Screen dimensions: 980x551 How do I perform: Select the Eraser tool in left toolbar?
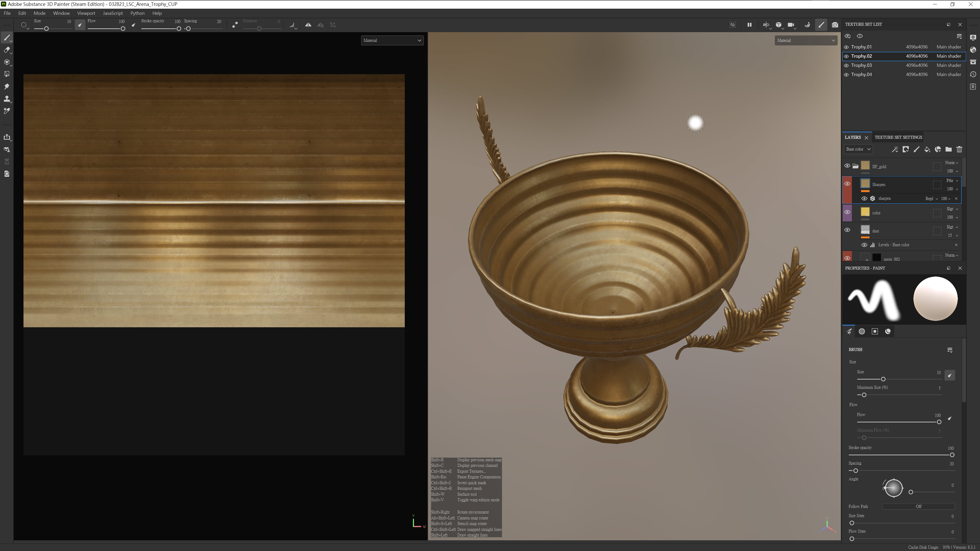(x=6, y=50)
